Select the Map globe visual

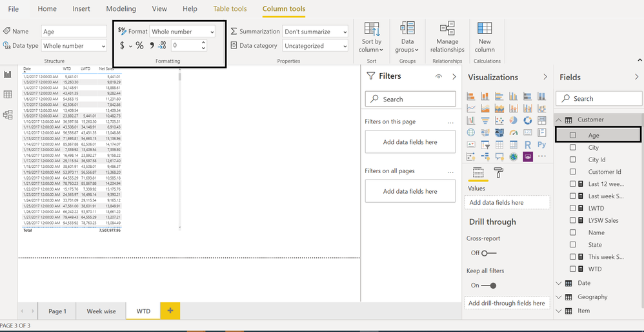click(x=471, y=132)
